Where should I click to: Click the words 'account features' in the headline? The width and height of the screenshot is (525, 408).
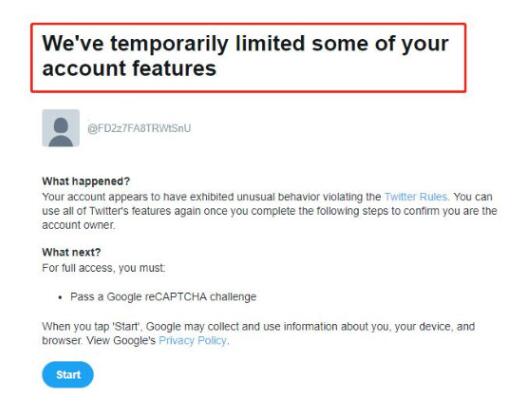[x=129, y=69]
